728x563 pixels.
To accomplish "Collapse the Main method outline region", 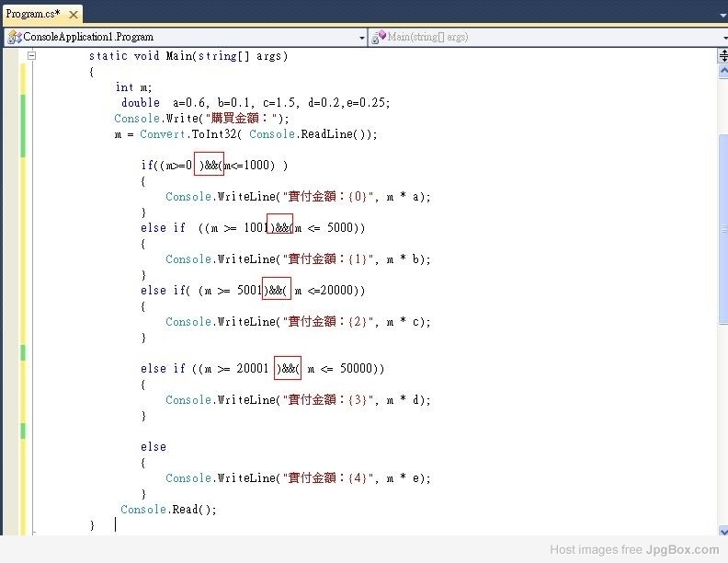I will click(x=31, y=56).
